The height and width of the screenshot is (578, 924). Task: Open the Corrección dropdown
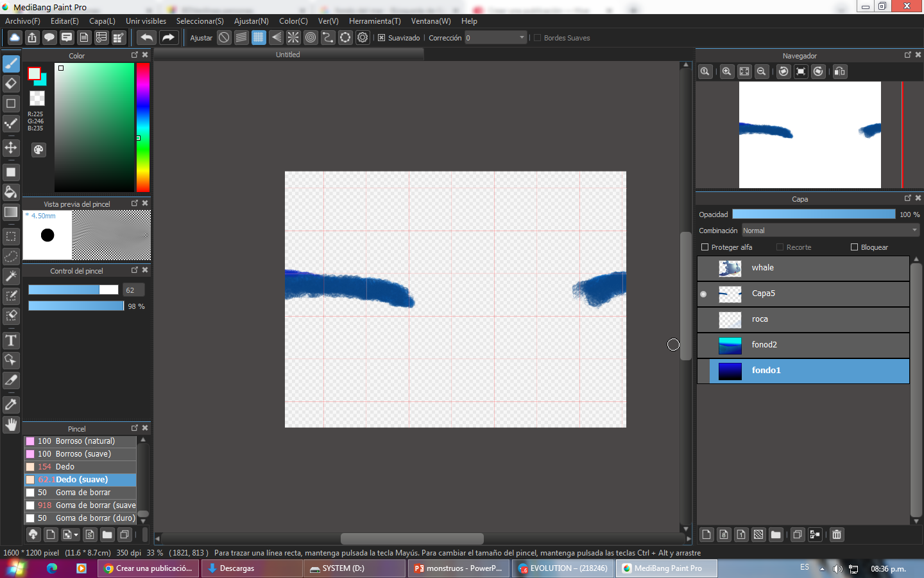click(x=496, y=38)
